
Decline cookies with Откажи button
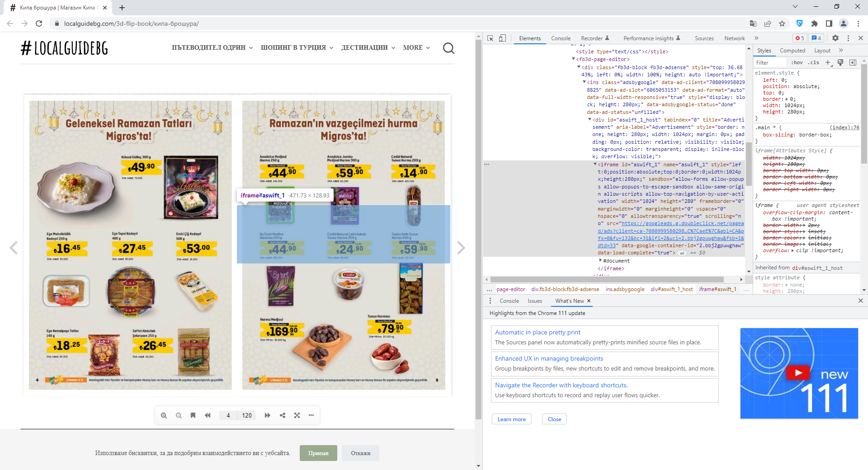click(360, 453)
